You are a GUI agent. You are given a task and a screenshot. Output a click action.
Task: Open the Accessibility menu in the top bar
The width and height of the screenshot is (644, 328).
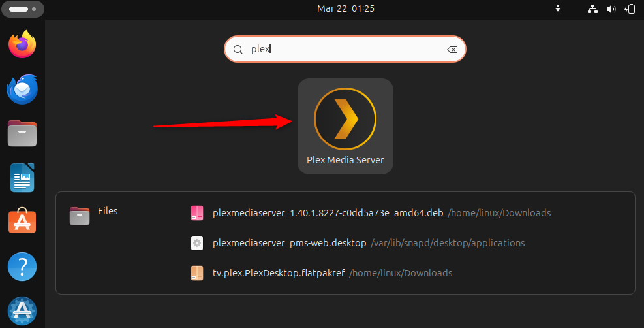[557, 9]
